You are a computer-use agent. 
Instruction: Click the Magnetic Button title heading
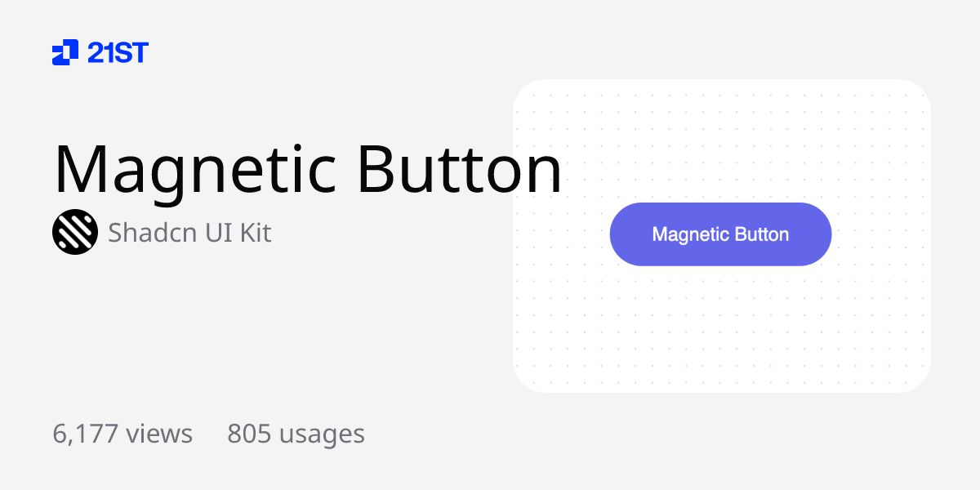tap(308, 167)
